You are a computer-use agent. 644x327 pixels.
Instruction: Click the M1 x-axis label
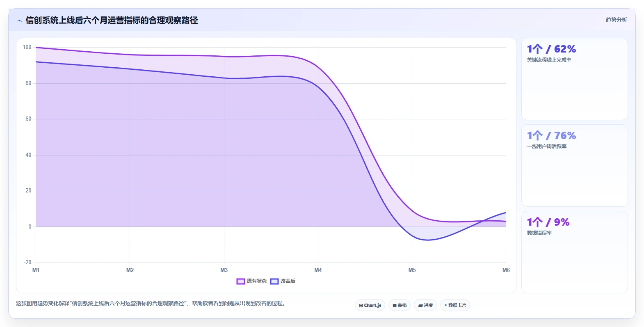[36, 270]
